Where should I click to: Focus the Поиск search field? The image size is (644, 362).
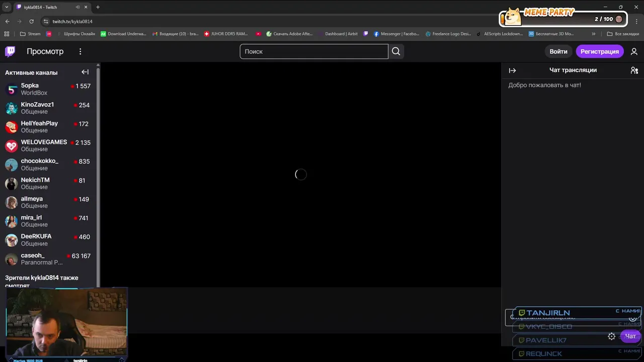[x=314, y=51]
